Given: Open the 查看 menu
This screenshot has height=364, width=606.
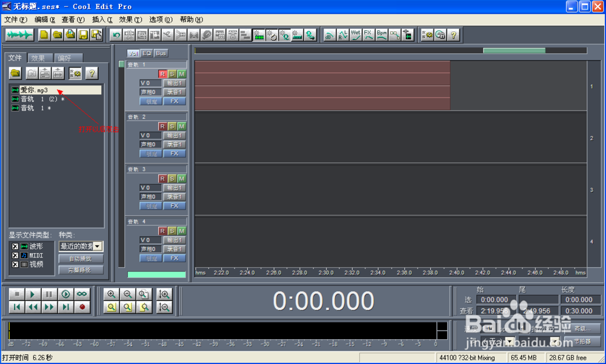Looking at the screenshot, I should (x=73, y=19).
